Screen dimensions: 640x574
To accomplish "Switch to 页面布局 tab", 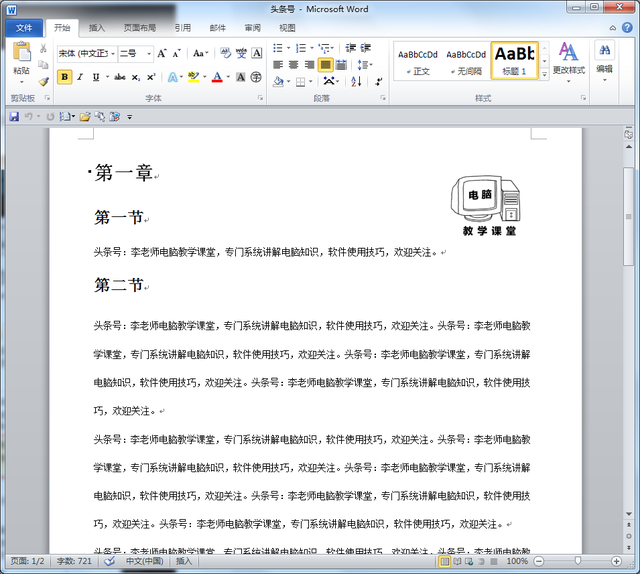I will 140,28.
